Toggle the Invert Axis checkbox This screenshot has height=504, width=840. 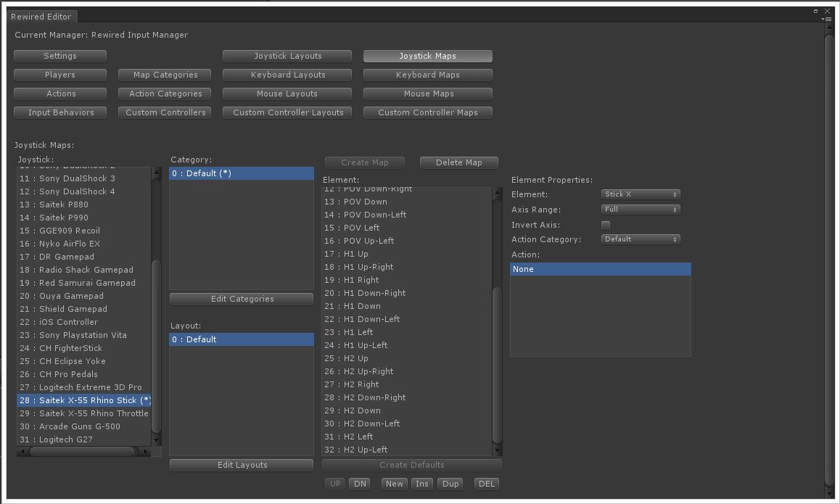pos(606,225)
